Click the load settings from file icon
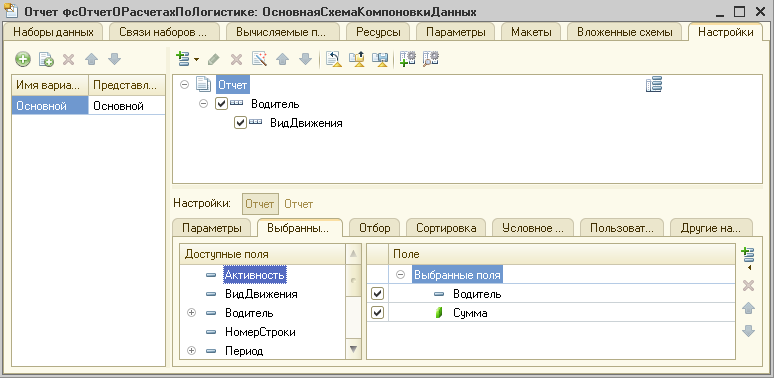The image size is (774, 378). (x=357, y=59)
